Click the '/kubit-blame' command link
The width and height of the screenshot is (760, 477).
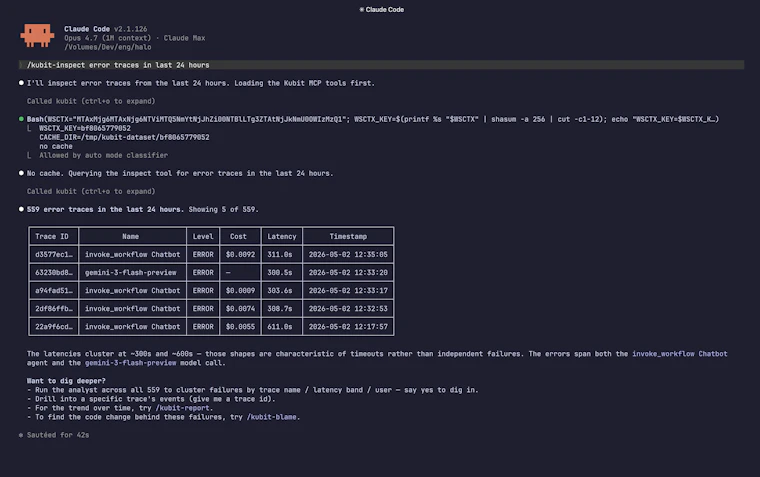point(272,417)
